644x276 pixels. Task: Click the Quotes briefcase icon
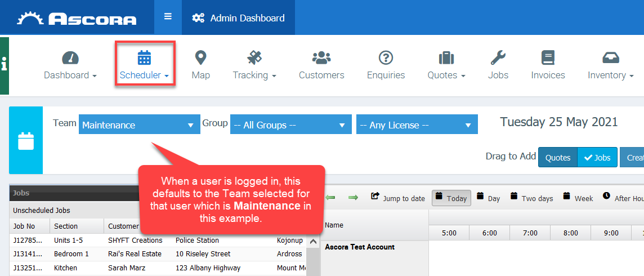tap(446, 58)
